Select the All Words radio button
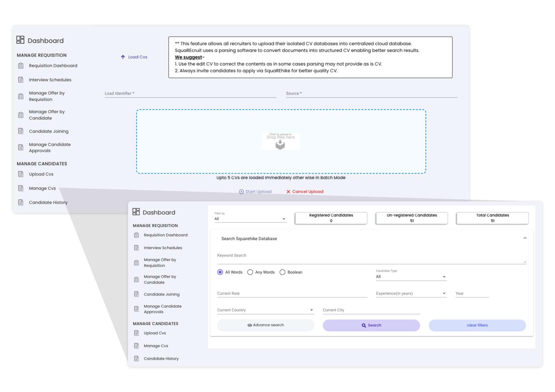555x392 pixels. click(x=220, y=272)
